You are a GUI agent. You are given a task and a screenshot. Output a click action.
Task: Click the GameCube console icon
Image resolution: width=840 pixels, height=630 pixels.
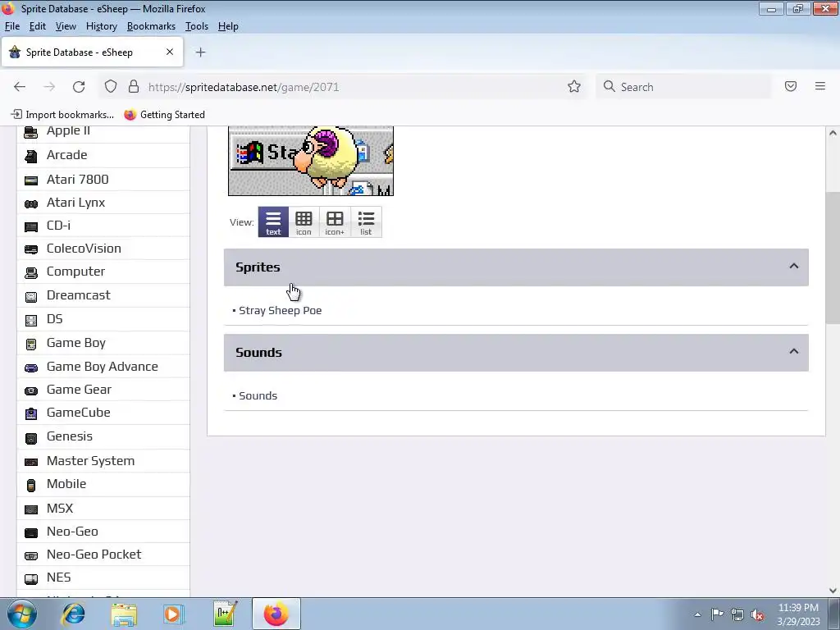click(31, 413)
